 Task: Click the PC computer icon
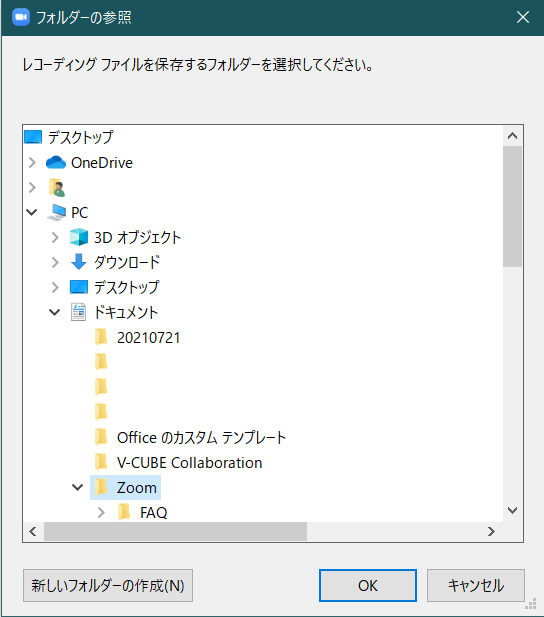click(x=56, y=212)
